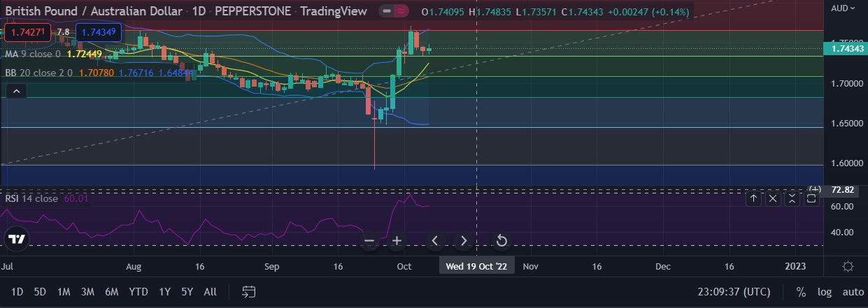Click the 2023 label on time axis
Viewport: 868px width, 308px height.
pyautogui.click(x=795, y=266)
